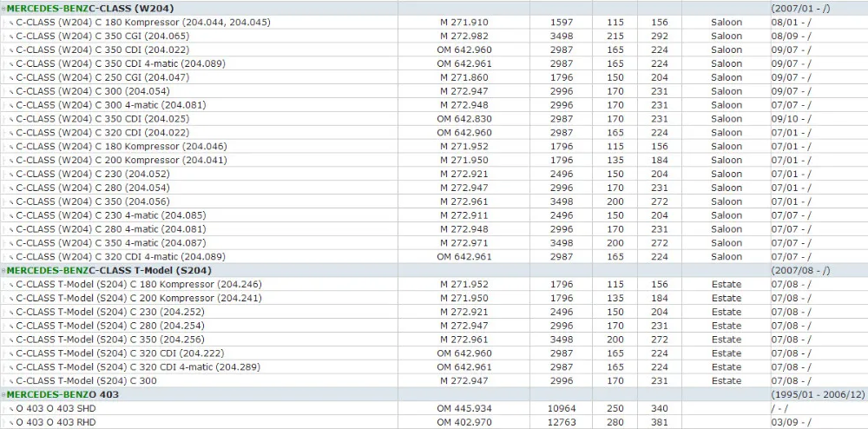Viewport: 868px width, 429px height.
Task: Click engine code M 272.982
Action: click(x=464, y=36)
